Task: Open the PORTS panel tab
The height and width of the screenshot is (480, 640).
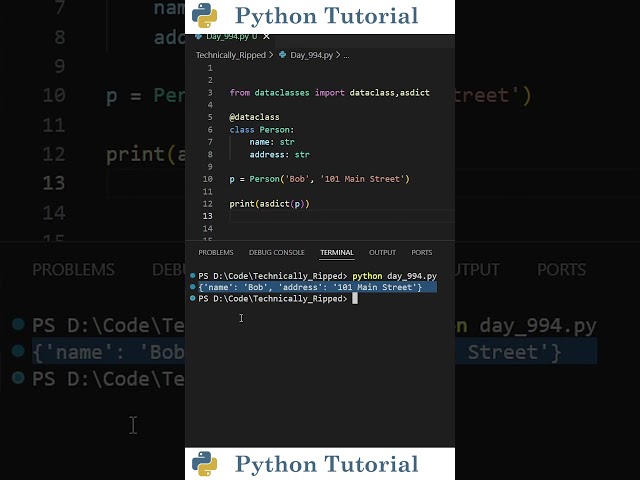Action: point(422,252)
